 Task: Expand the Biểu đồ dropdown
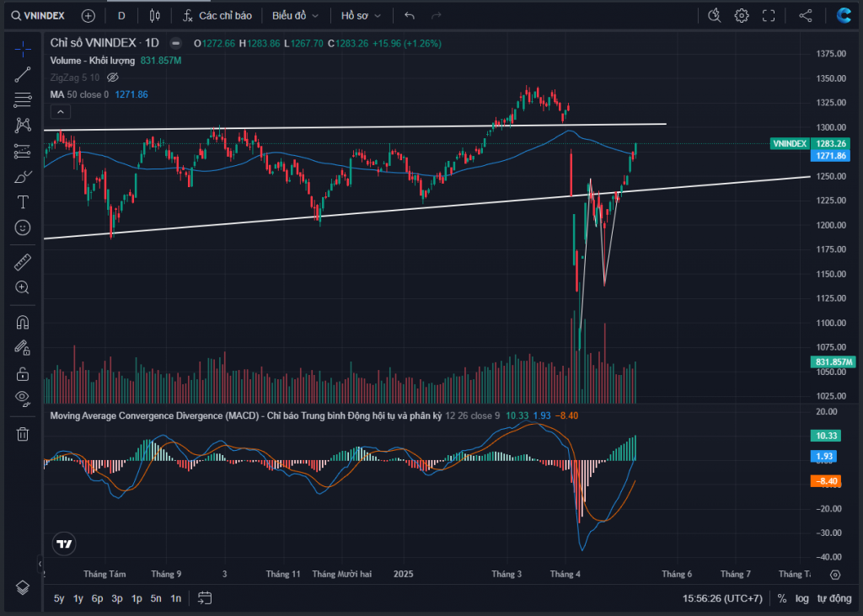click(x=295, y=16)
